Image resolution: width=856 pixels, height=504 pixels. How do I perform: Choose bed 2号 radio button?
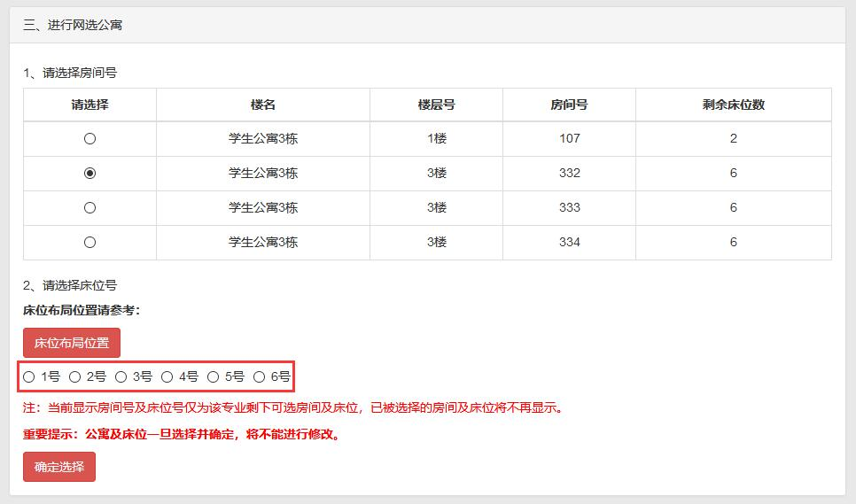pos(75,377)
